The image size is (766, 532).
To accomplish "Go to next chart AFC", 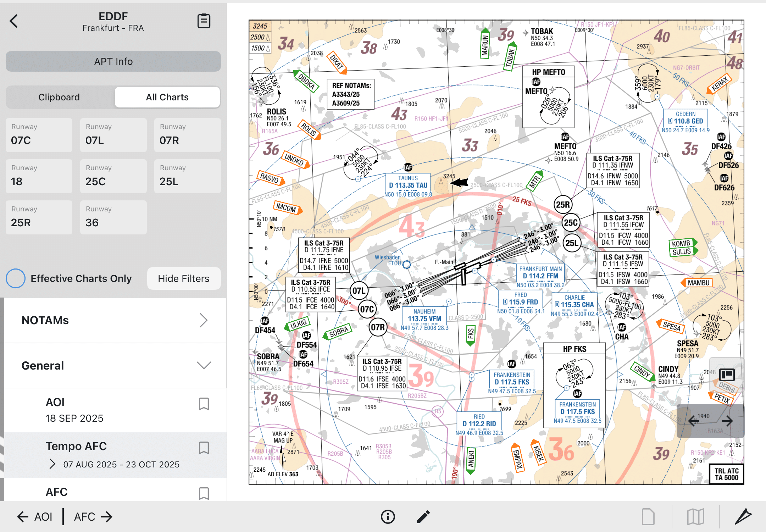I will coord(93,517).
